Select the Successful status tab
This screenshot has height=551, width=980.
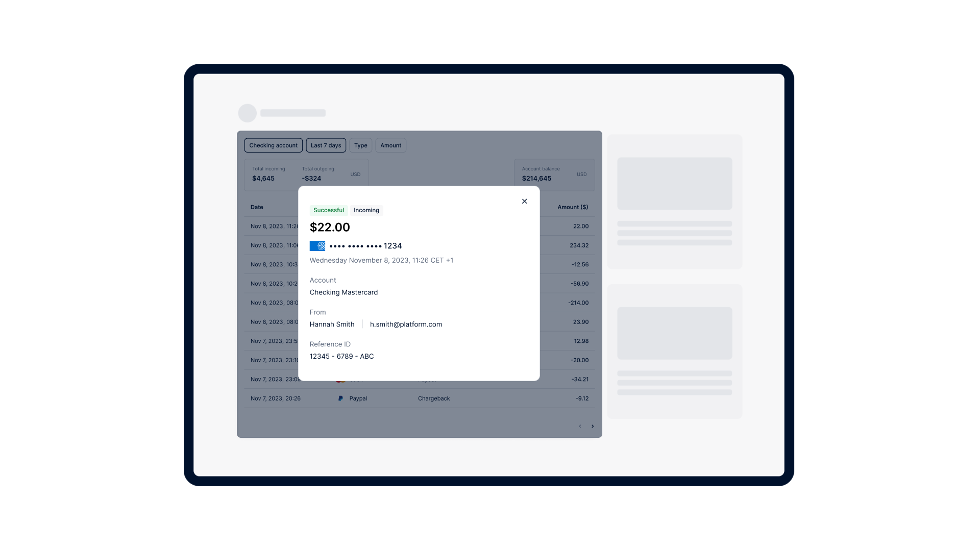[x=329, y=210]
